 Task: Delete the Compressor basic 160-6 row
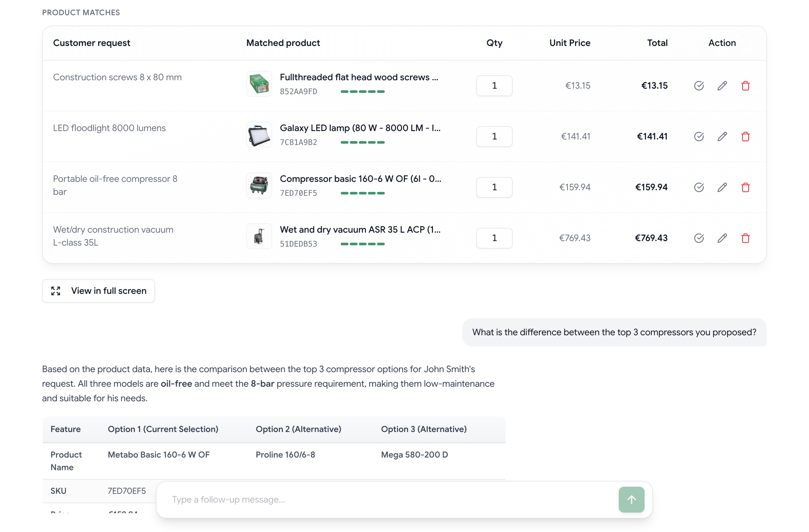point(745,187)
